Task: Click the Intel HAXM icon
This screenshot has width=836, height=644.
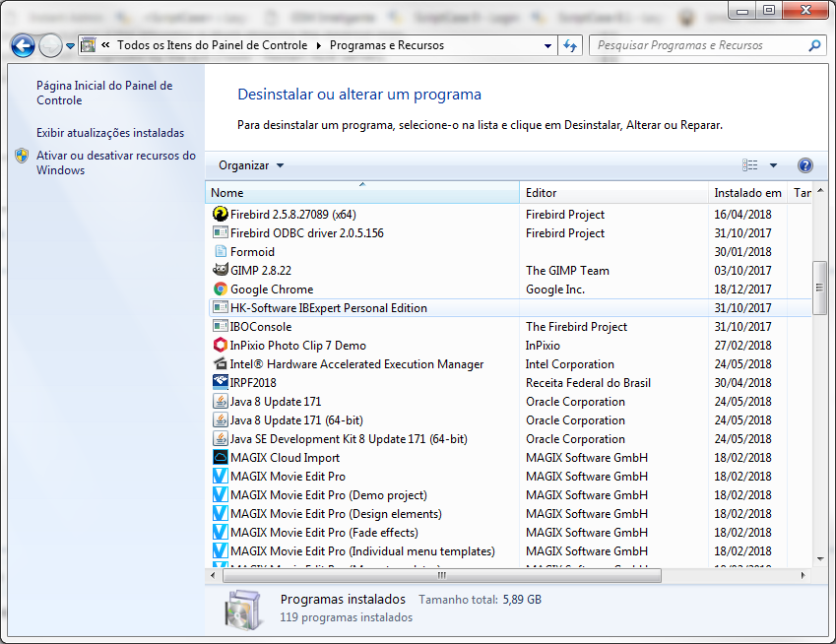Action: [x=221, y=363]
